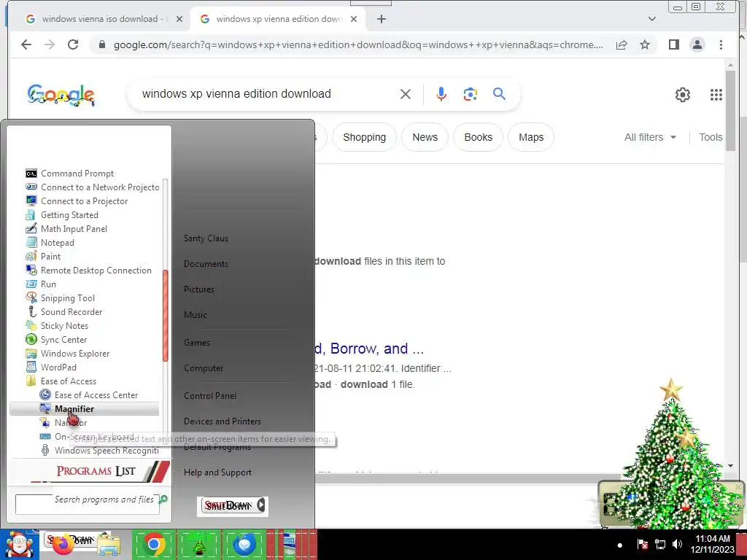Filter results by Books
The image size is (747, 560).
479,137
